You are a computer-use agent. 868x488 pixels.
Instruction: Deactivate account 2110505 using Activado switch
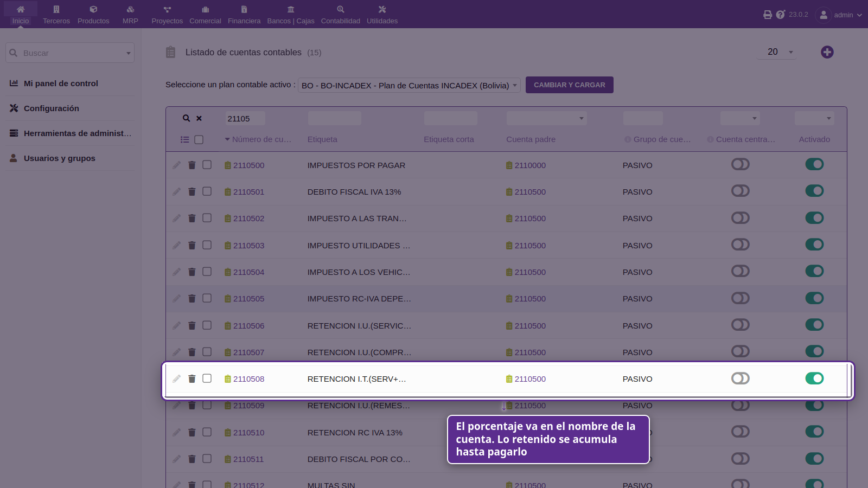814,298
